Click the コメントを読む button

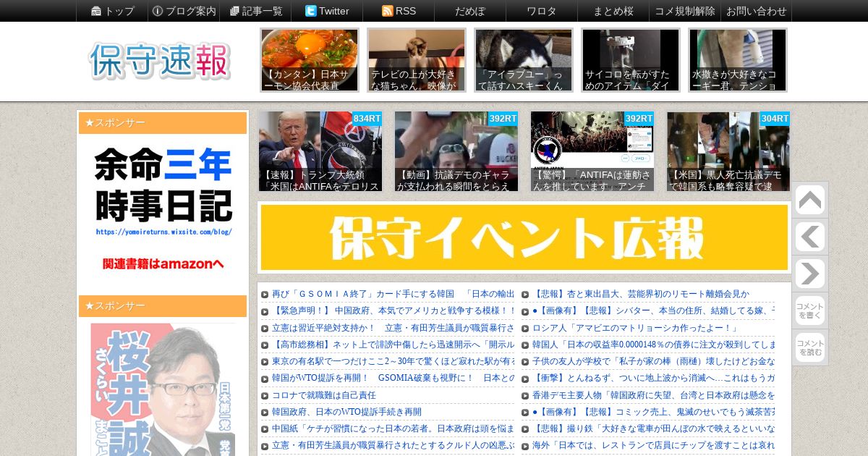pyautogui.click(x=809, y=347)
